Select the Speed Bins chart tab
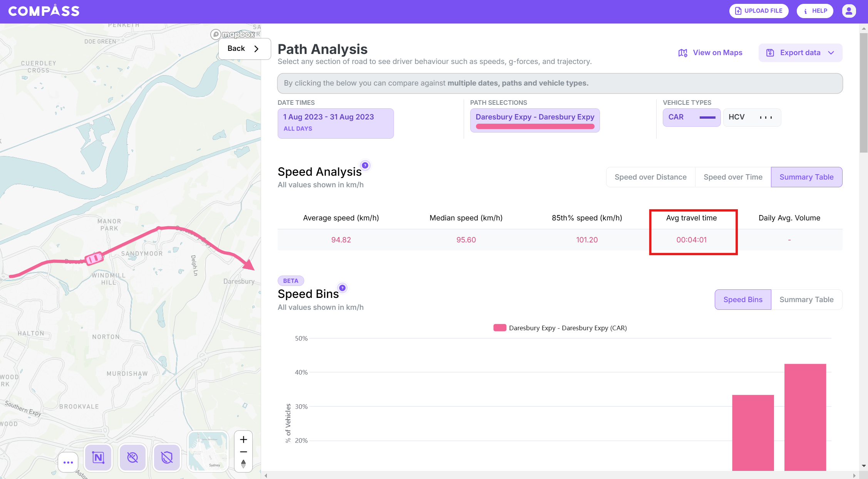The image size is (868, 479). (743, 299)
